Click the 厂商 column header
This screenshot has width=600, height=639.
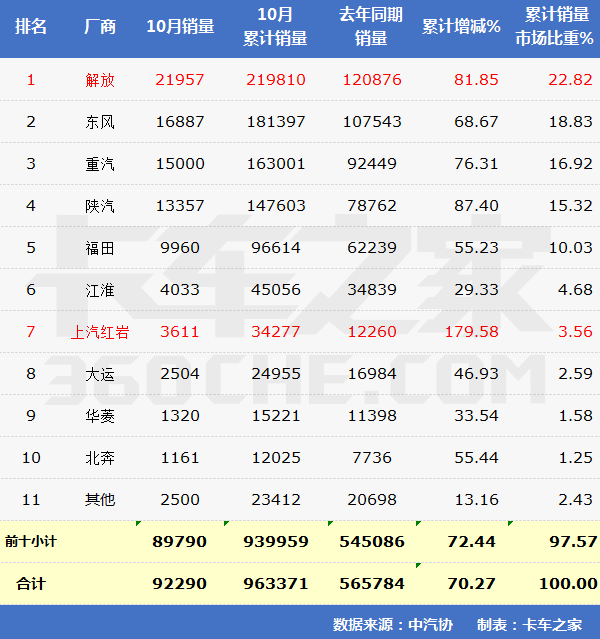100,26
